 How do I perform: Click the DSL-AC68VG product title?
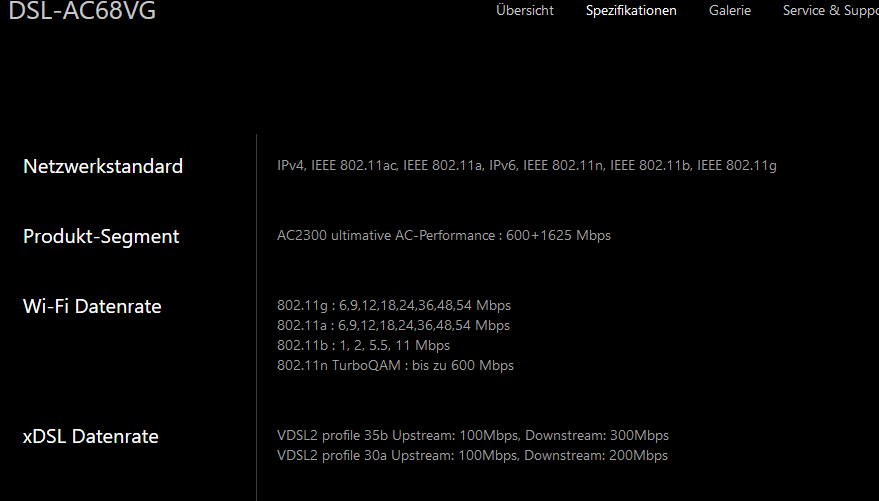click(82, 11)
